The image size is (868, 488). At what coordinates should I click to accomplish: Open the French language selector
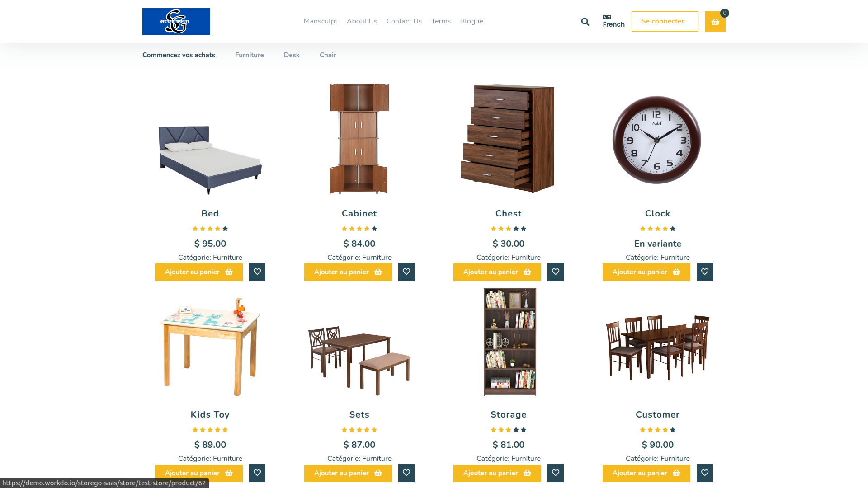point(613,21)
